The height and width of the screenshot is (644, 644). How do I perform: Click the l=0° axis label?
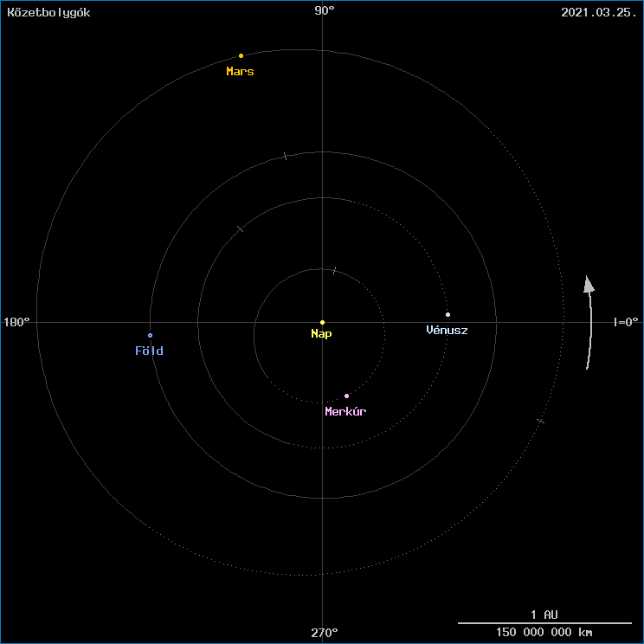coord(626,322)
